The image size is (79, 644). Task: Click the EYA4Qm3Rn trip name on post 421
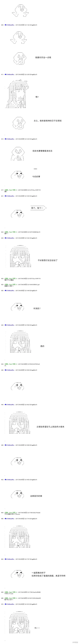click(10, 196)
